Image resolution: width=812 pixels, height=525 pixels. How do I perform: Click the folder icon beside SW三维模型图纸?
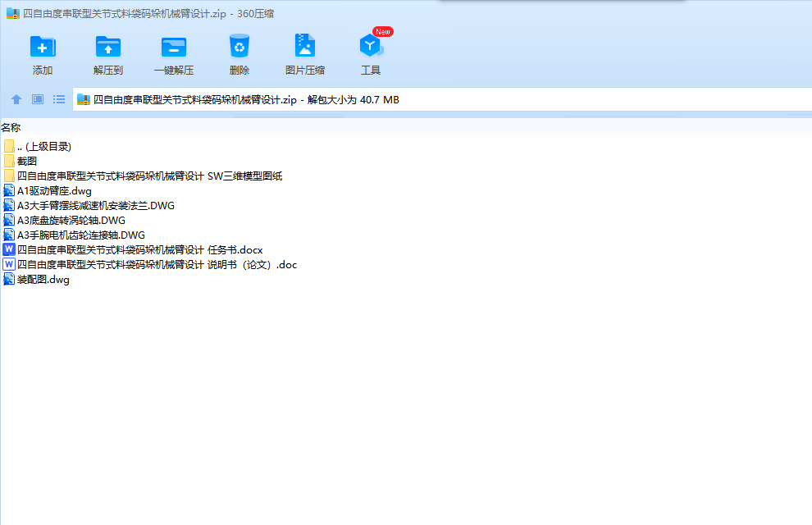click(x=9, y=176)
